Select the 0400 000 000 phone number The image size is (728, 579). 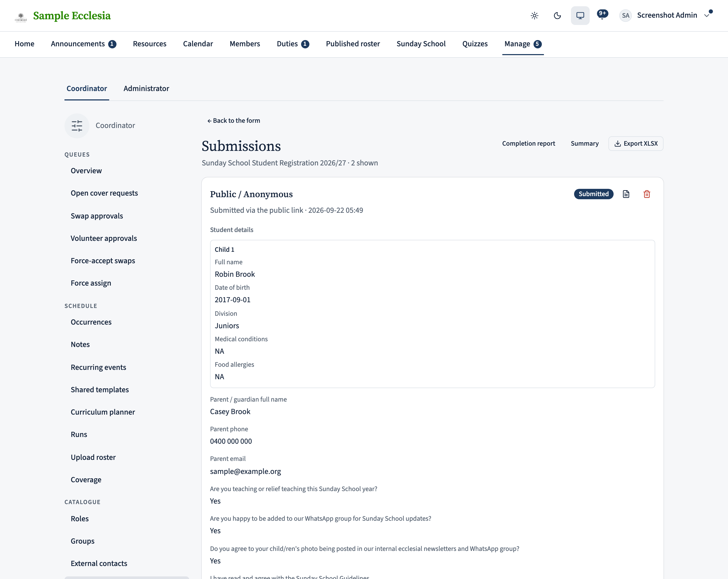point(231,441)
